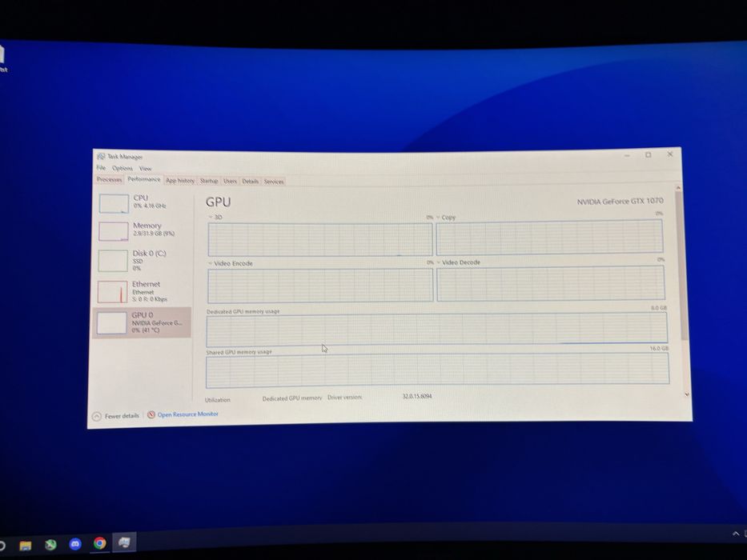747x560 pixels.
Task: Maximize the Task Manager window
Action: [648, 155]
